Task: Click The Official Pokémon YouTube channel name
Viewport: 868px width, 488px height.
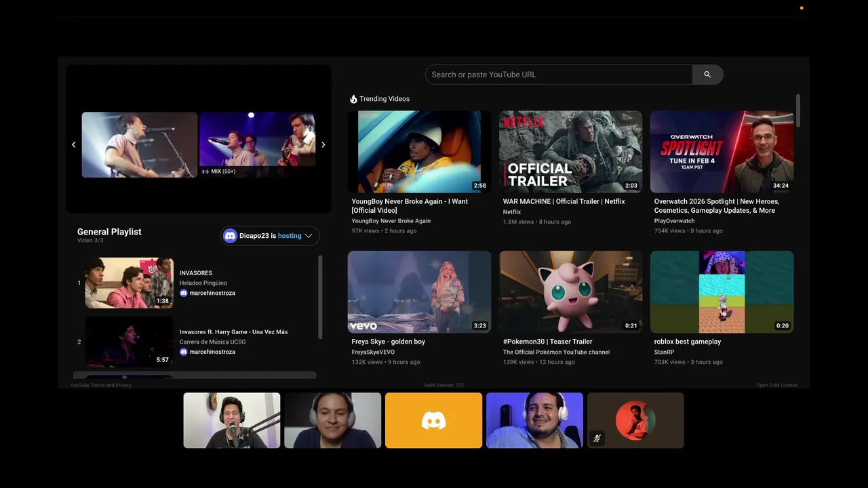Action: [556, 352]
